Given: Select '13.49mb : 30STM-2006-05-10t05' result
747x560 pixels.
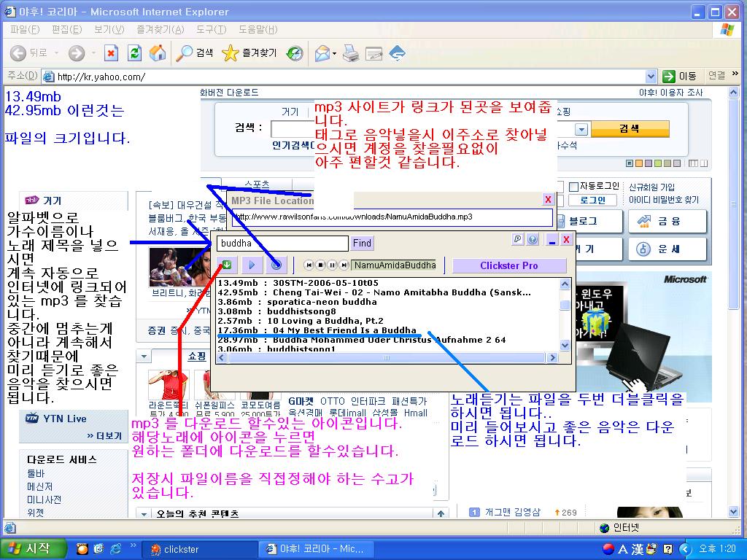Looking at the screenshot, I should pos(298,283).
